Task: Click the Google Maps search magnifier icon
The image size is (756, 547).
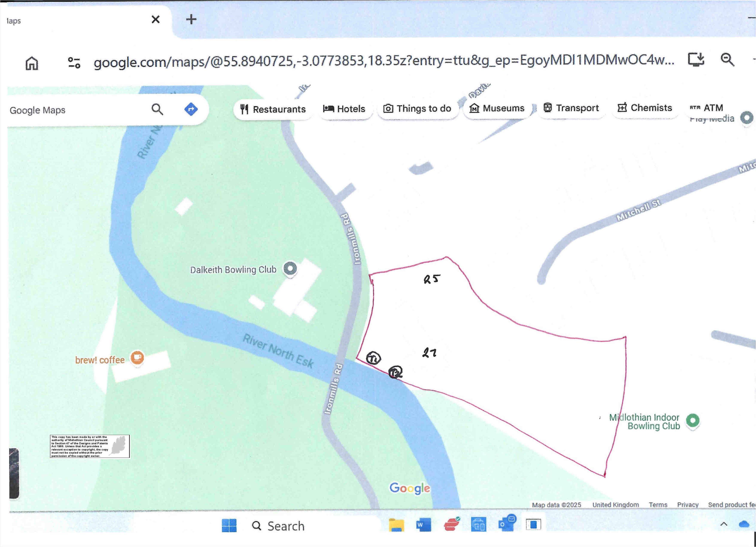Action: (x=157, y=109)
